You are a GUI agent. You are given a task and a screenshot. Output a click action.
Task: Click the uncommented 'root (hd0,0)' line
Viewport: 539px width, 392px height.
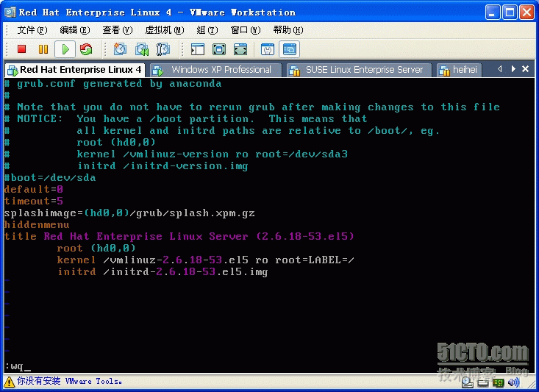pos(96,249)
